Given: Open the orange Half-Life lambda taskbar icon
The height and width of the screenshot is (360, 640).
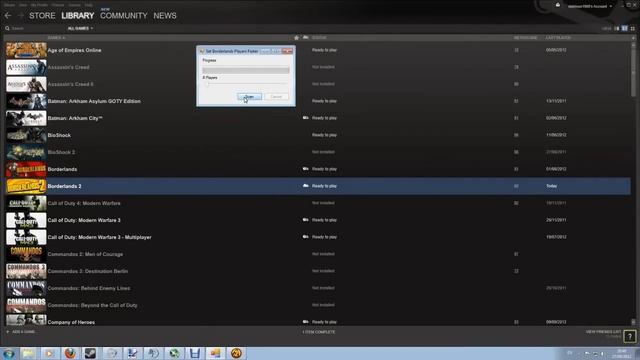Looking at the screenshot, I should pos(236,353).
